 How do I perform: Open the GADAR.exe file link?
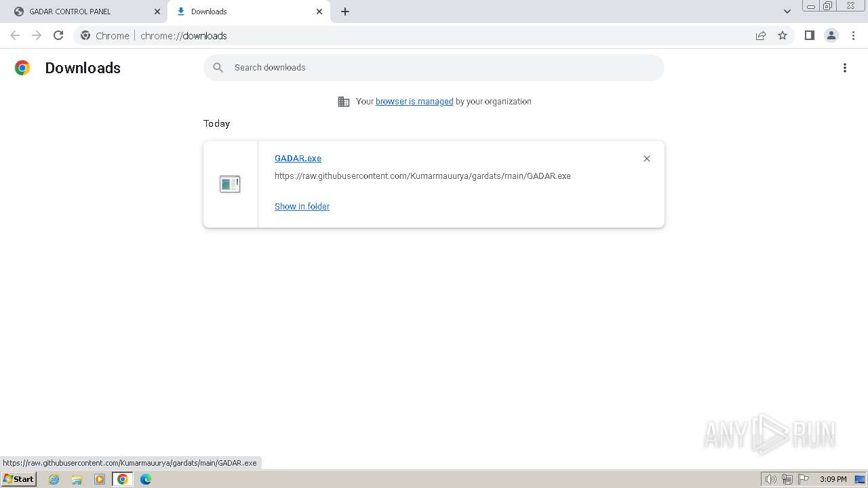(x=298, y=158)
